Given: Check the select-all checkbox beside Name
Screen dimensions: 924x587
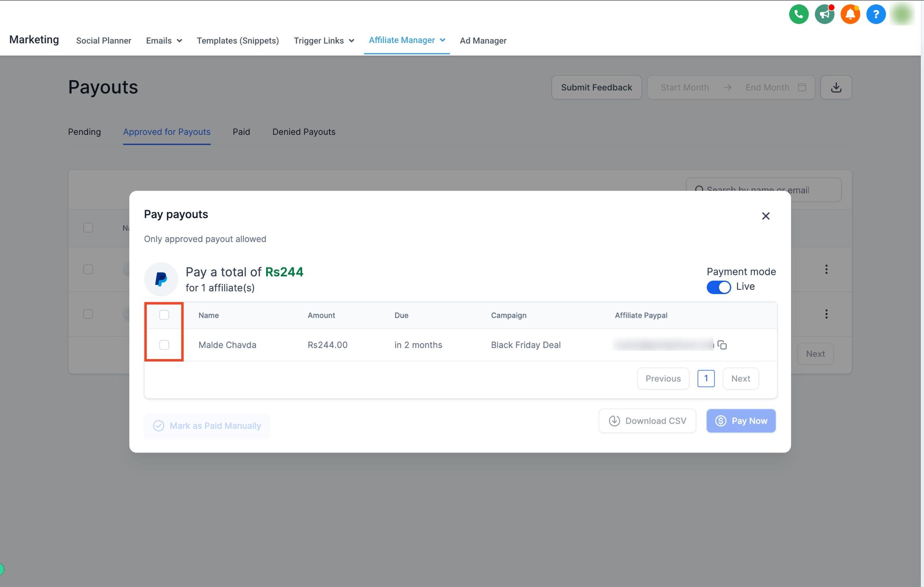Looking at the screenshot, I should 164,315.
